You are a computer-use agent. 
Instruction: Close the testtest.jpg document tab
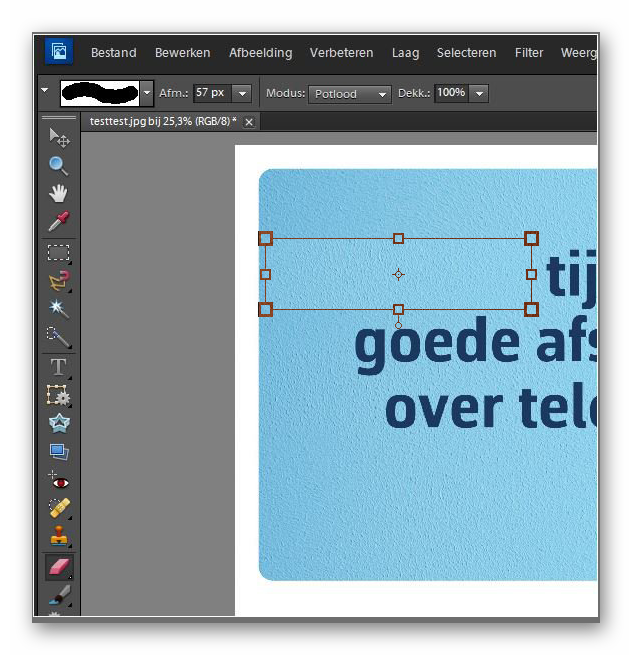(249, 122)
